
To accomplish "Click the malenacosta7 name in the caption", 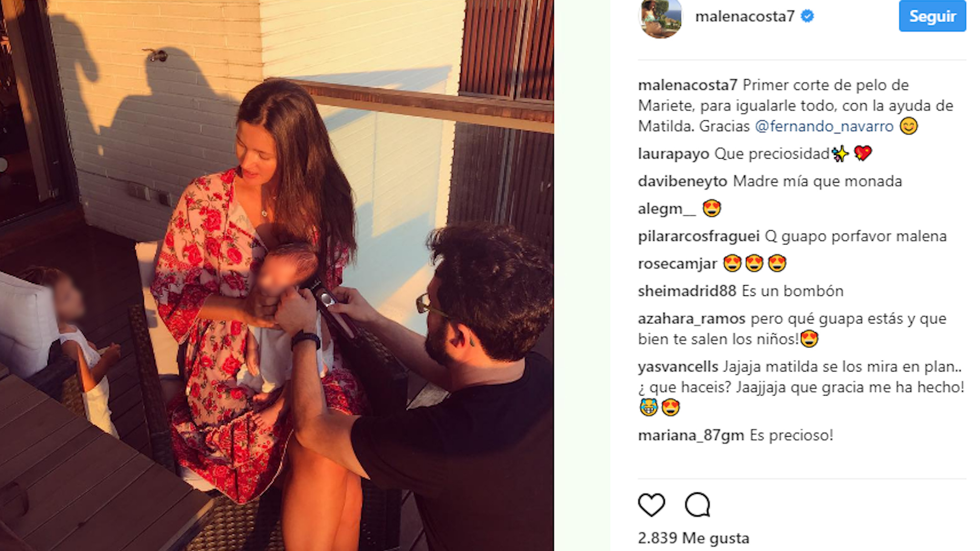I will coord(688,85).
